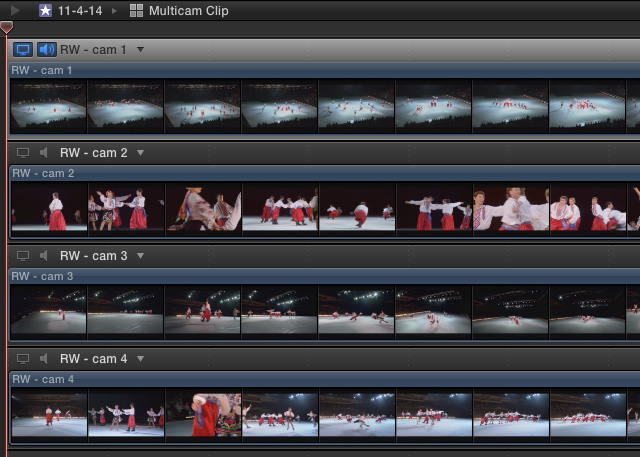The height and width of the screenshot is (457, 640).
Task: Open the 11-4-14 breadcrumb
Action: [x=80, y=11]
